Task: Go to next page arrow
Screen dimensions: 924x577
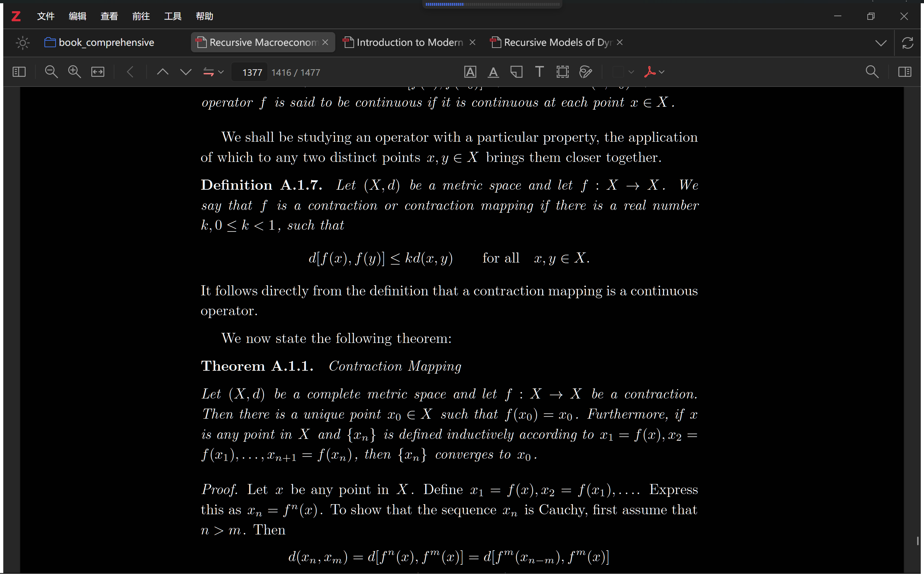Action: (x=186, y=72)
